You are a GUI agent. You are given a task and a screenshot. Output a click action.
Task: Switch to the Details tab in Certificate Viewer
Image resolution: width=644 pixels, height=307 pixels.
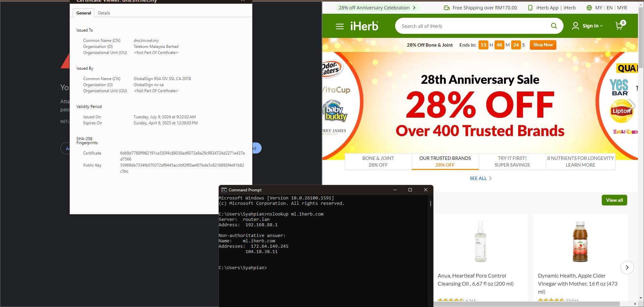tap(104, 13)
